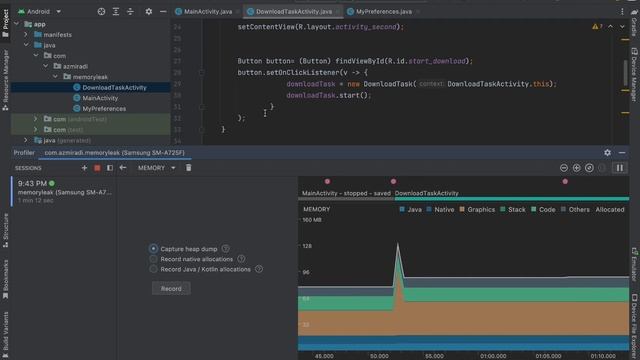Start a new profiling session with plus
The image size is (640, 360).
[84, 168]
